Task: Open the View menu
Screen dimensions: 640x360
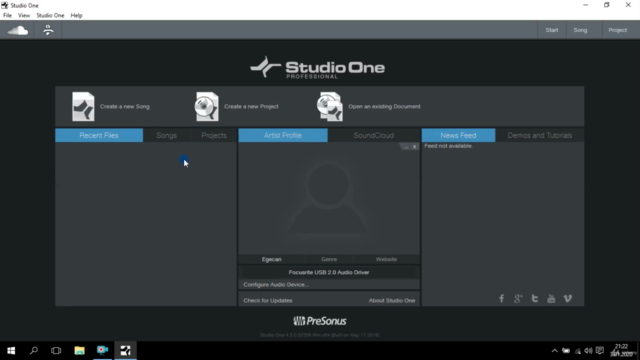Action: [x=24, y=16]
